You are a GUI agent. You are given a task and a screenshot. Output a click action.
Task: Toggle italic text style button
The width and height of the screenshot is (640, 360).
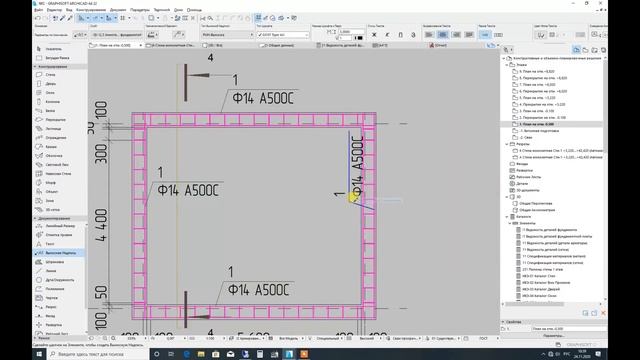[387, 35]
